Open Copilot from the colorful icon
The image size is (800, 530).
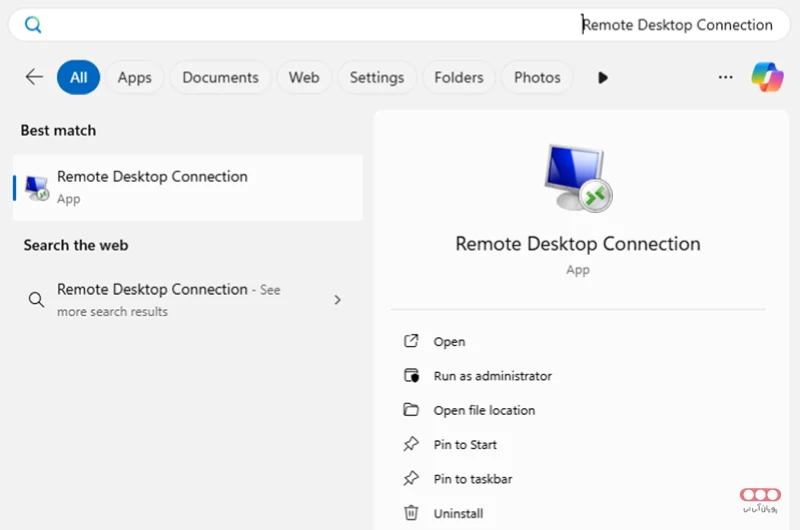(767, 77)
